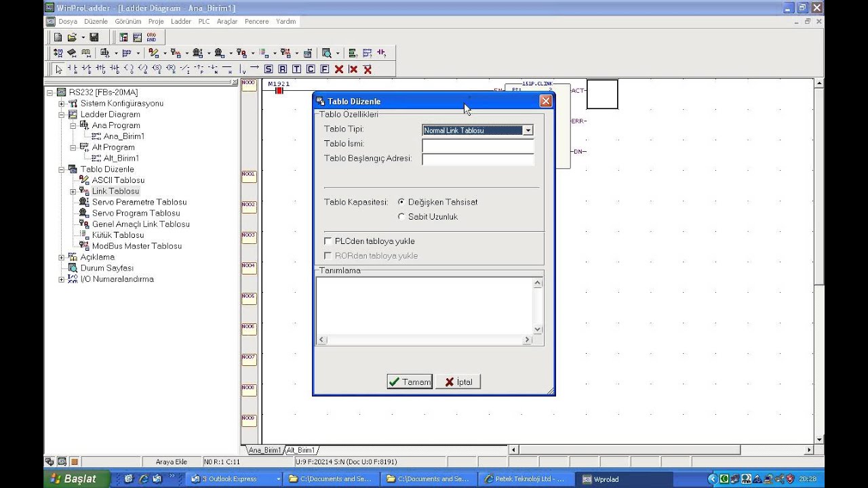Select Durum Sayfası in the tree
The image size is (868, 488).
tap(106, 268)
